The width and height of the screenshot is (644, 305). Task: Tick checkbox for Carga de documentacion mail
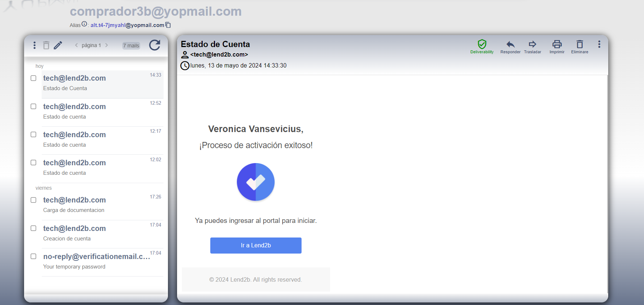pyautogui.click(x=34, y=200)
